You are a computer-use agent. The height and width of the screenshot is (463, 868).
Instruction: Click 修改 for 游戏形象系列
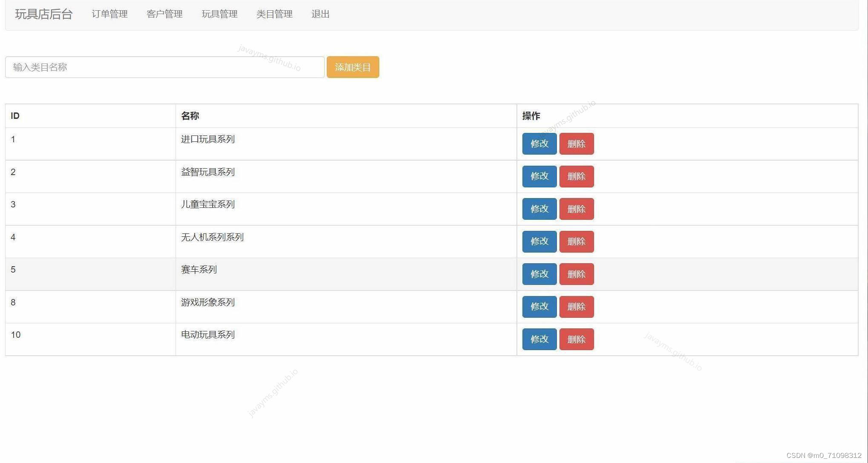click(539, 307)
